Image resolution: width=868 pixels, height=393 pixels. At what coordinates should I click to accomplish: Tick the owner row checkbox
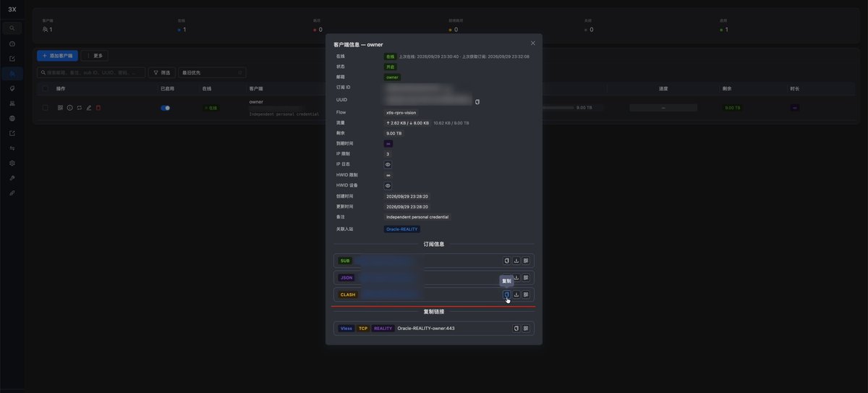(x=46, y=108)
